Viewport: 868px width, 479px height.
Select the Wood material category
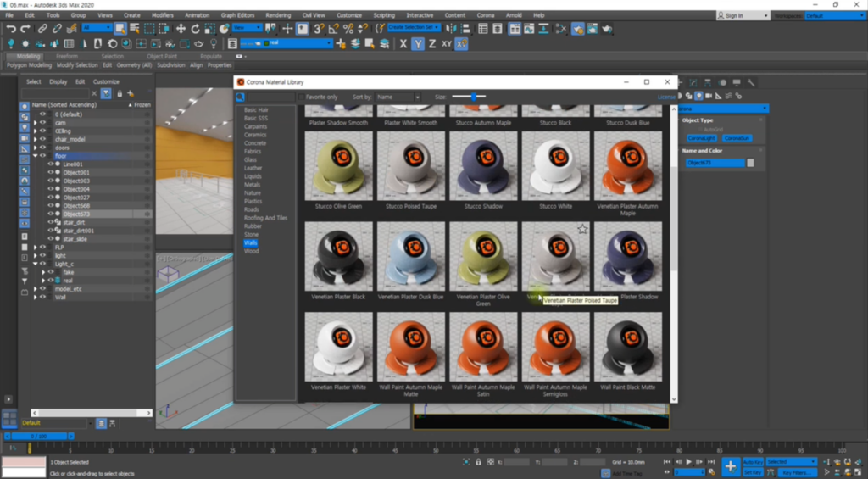pyautogui.click(x=251, y=251)
